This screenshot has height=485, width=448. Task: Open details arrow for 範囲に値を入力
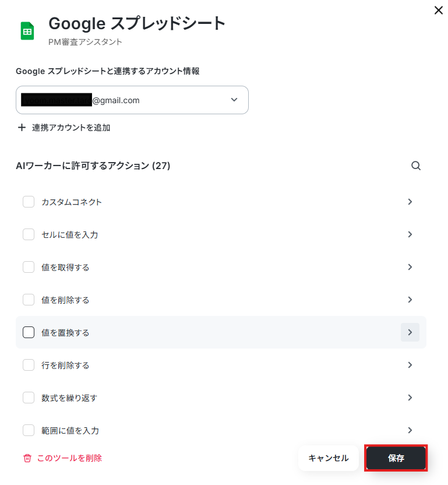pyautogui.click(x=410, y=430)
